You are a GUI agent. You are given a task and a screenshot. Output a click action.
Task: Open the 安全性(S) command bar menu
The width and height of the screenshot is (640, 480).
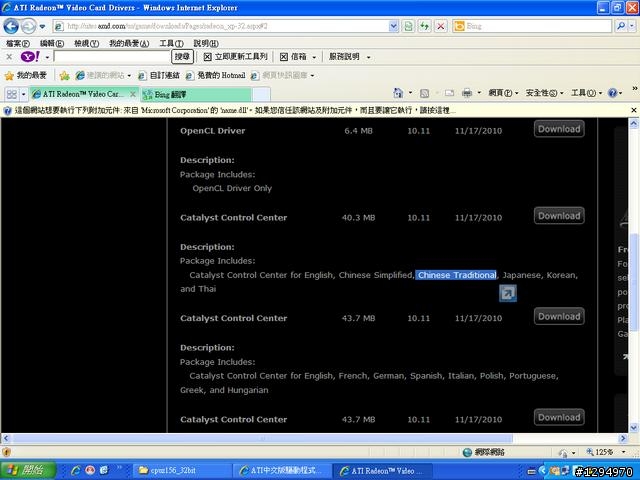544,93
